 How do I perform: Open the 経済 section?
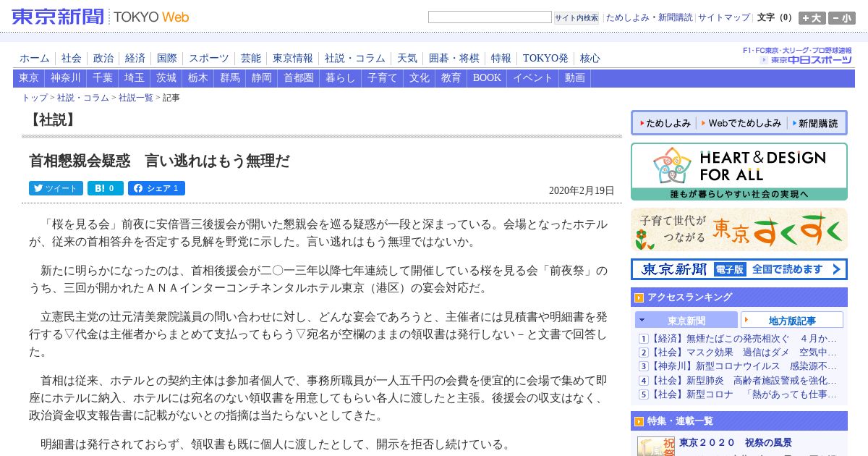(x=135, y=58)
